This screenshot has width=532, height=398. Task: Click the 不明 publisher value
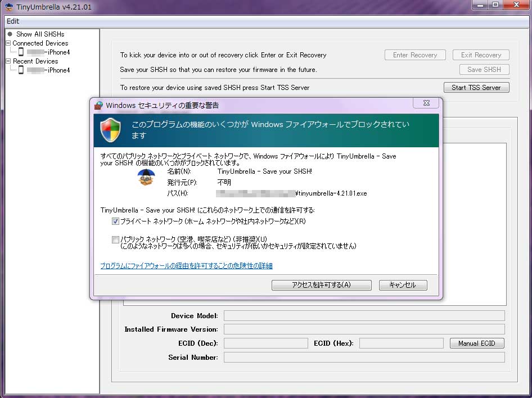(224, 182)
